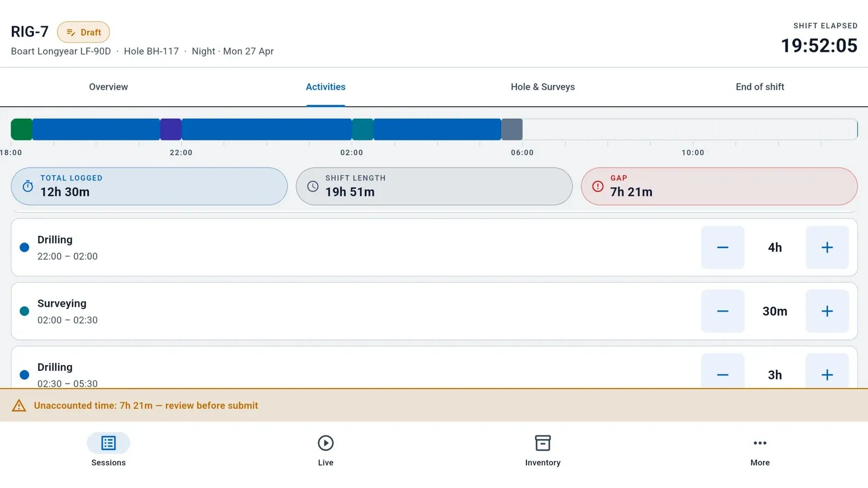
Task: Select the Activities tab
Action: click(325, 87)
